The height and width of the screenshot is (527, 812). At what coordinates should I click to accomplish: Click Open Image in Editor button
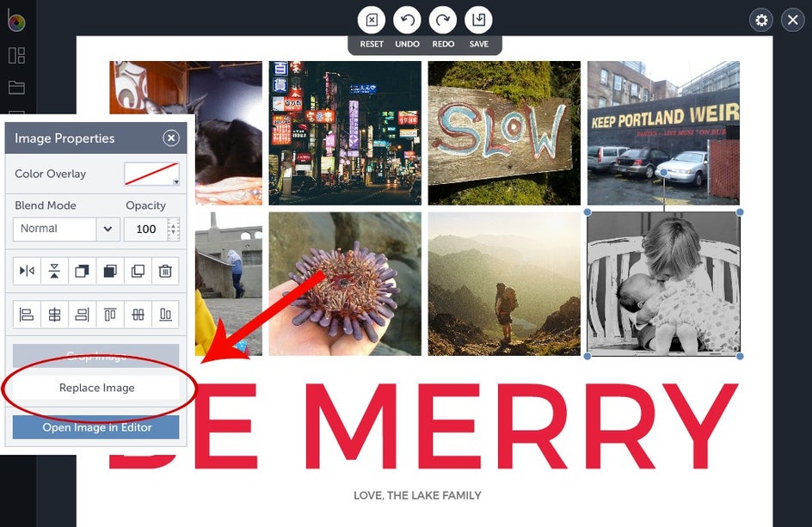pos(96,427)
